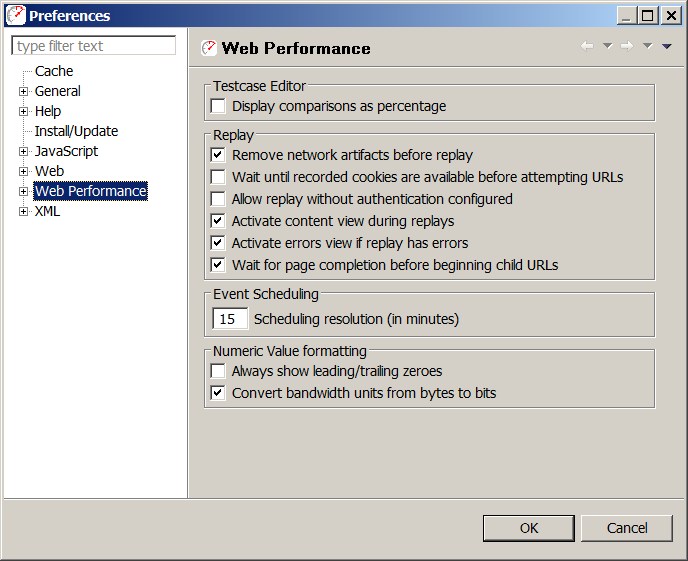Screen dimensions: 688x561
Task: Click the Preferences title bar app icon
Action: click(16, 15)
